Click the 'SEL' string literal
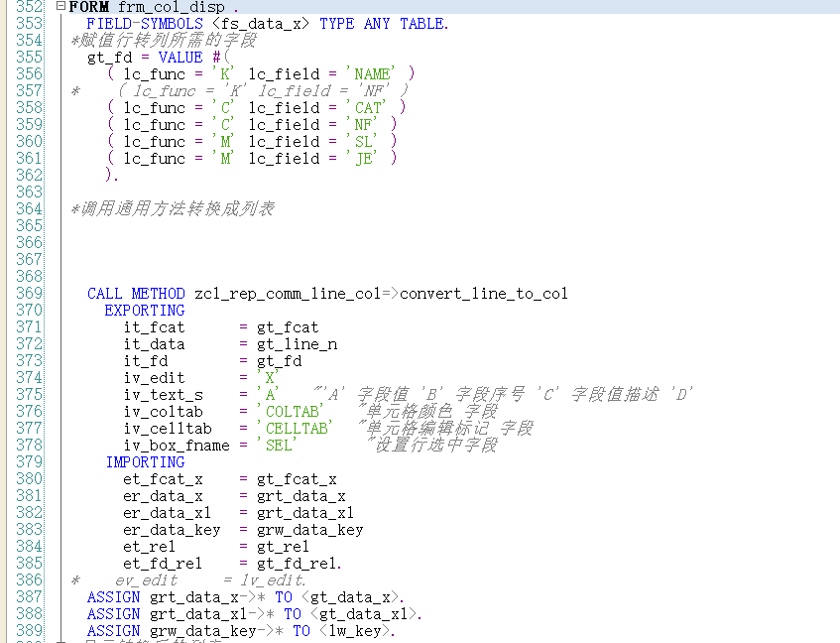 point(278,446)
